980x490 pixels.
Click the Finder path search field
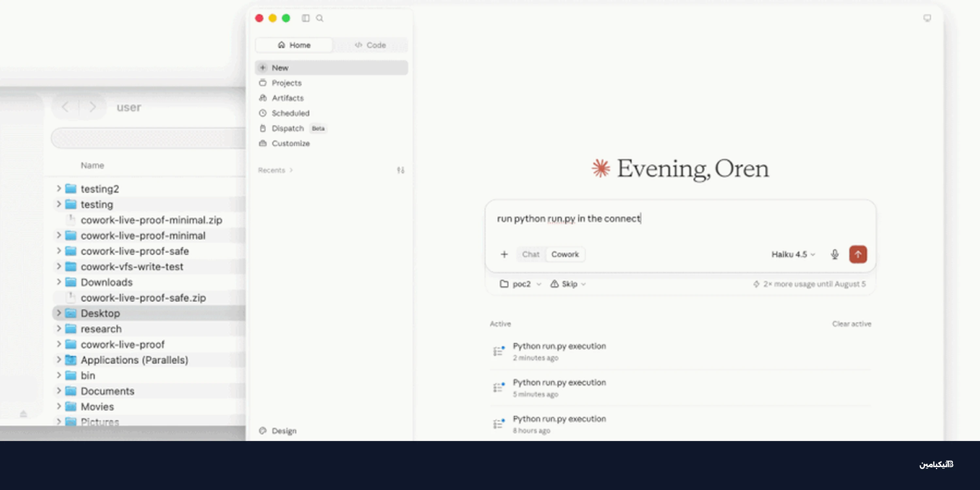pyautogui.click(x=148, y=138)
